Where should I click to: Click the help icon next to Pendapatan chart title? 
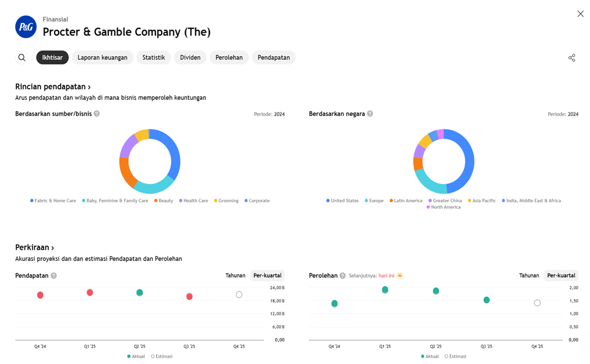pyautogui.click(x=54, y=276)
